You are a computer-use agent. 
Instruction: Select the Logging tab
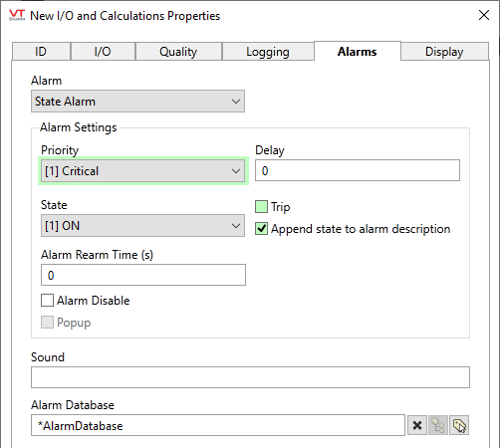[x=268, y=52]
